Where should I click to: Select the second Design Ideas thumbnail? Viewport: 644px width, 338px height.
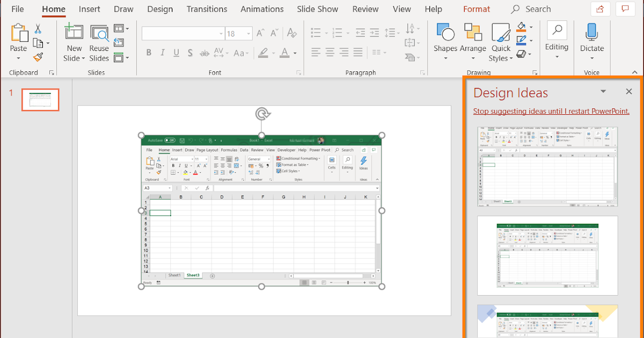pyautogui.click(x=547, y=256)
